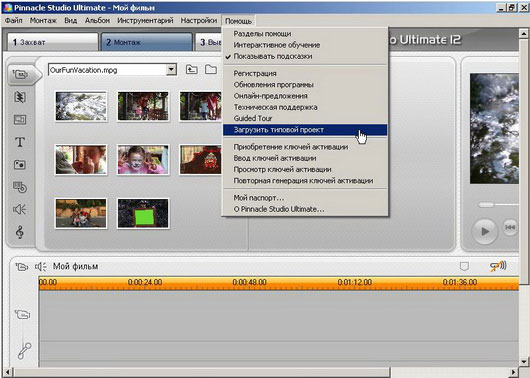Select the green screen scene thumbnail
The image size is (530, 378).
coord(143,213)
